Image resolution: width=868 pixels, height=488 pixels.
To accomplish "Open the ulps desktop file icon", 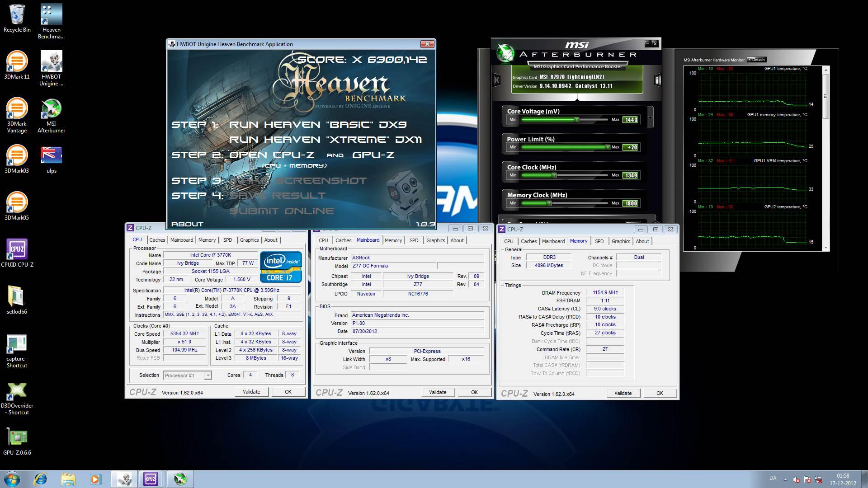I will (x=51, y=159).
